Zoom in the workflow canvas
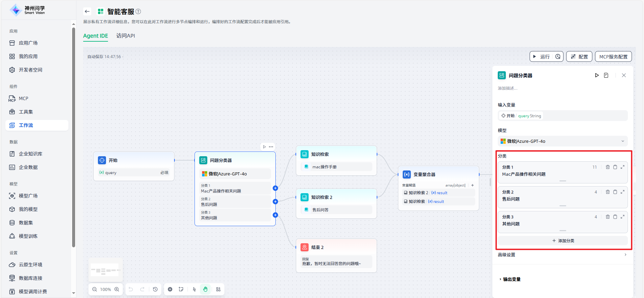This screenshot has width=644, height=298. [x=117, y=289]
